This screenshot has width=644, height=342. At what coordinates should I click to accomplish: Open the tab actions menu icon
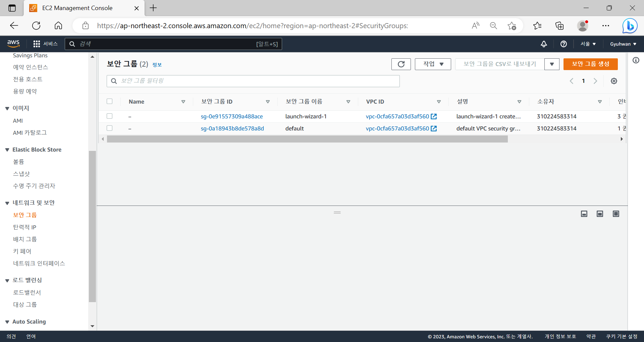pyautogui.click(x=12, y=8)
